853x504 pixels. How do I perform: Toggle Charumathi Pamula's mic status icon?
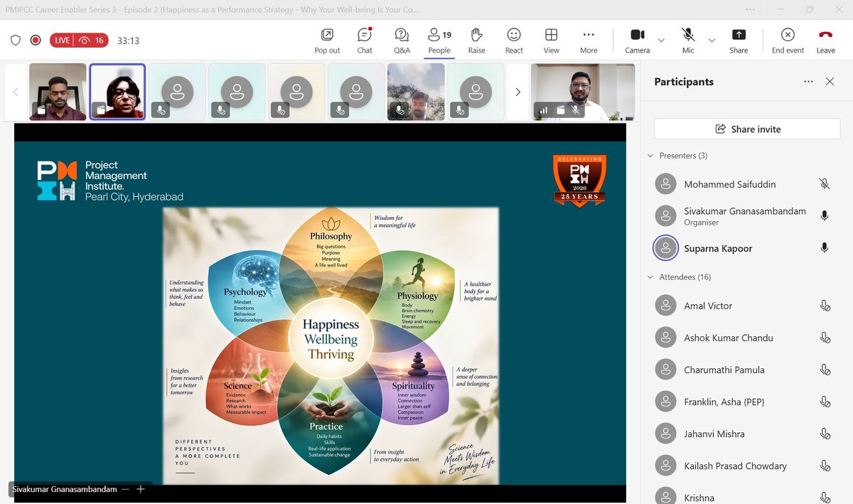(x=825, y=370)
